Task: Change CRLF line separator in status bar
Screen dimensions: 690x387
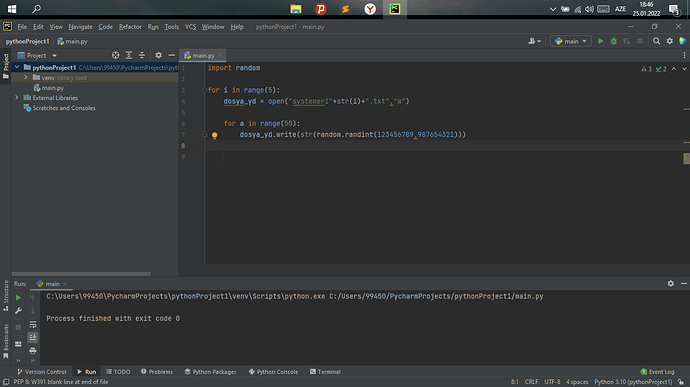Action: coord(531,382)
